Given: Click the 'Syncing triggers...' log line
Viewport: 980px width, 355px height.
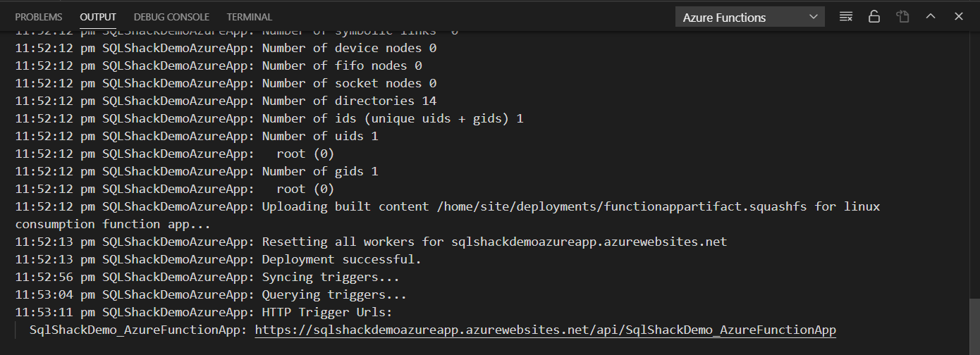Looking at the screenshot, I should coord(331,277).
